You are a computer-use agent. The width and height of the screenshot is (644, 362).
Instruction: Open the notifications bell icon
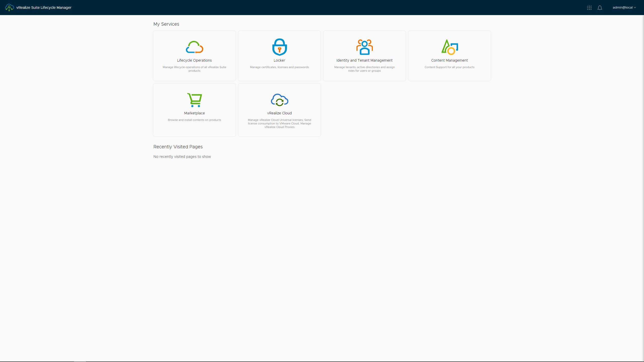pos(600,8)
